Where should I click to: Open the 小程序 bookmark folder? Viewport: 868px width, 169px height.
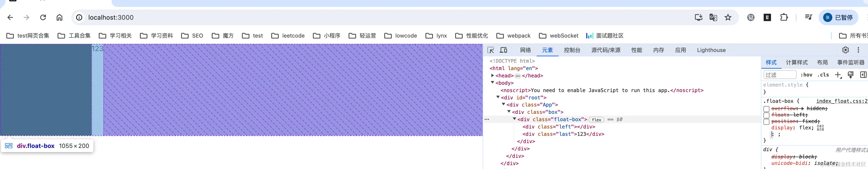(x=327, y=36)
